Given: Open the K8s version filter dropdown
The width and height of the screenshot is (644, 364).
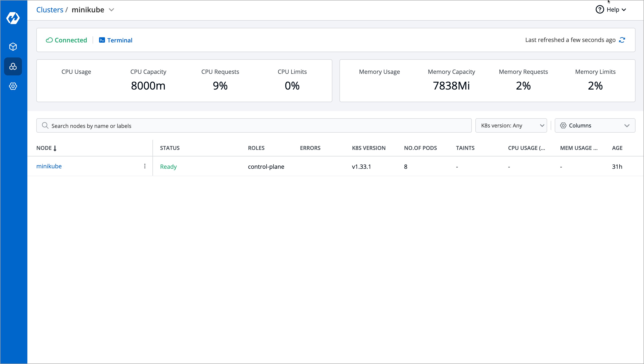Looking at the screenshot, I should click(x=511, y=126).
